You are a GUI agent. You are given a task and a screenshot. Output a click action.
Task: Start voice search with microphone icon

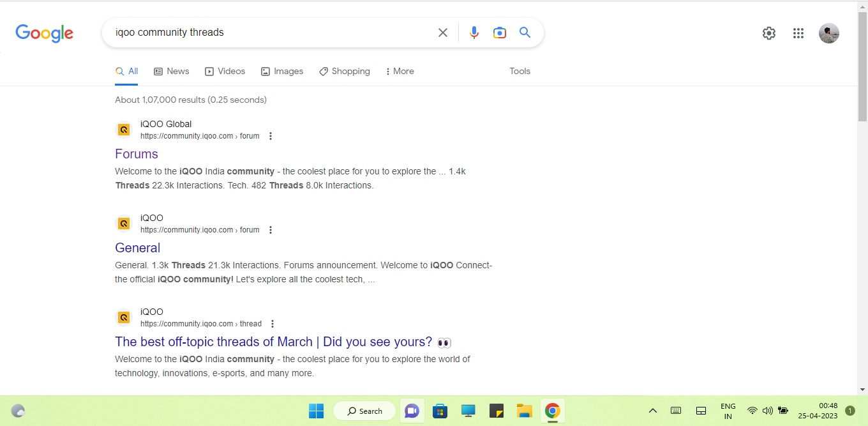tap(474, 33)
